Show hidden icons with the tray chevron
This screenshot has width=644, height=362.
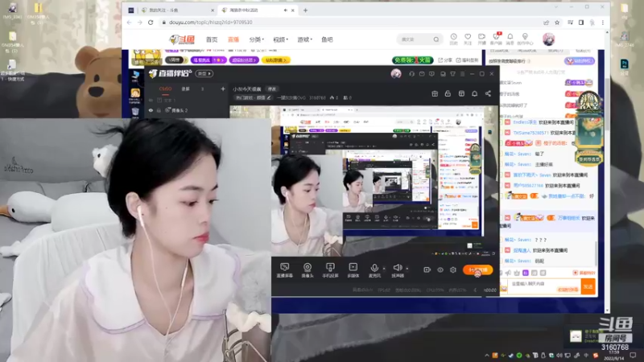pos(487,356)
